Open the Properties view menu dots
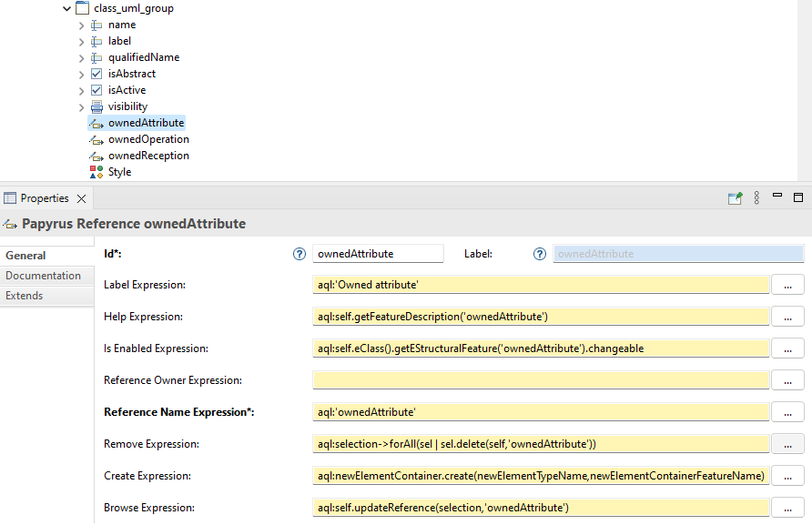Viewport: 812px width, 525px height. tap(756, 197)
